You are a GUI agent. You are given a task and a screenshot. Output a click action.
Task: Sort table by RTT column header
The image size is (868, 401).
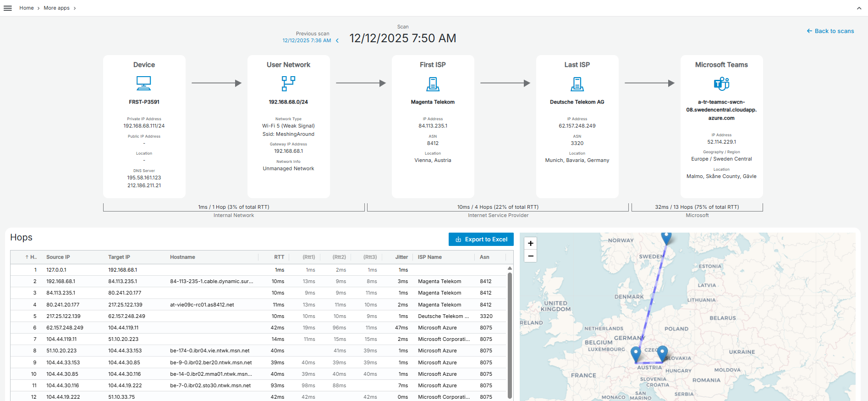[x=279, y=257]
